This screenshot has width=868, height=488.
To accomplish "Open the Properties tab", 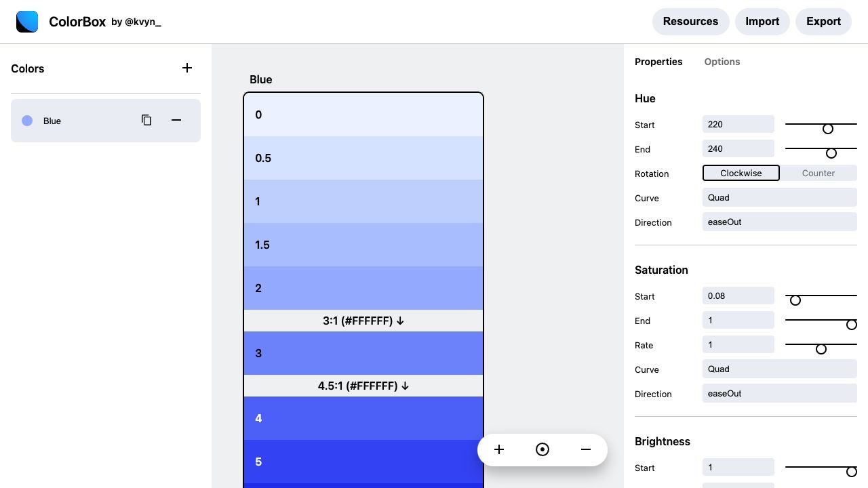I will coord(658,62).
